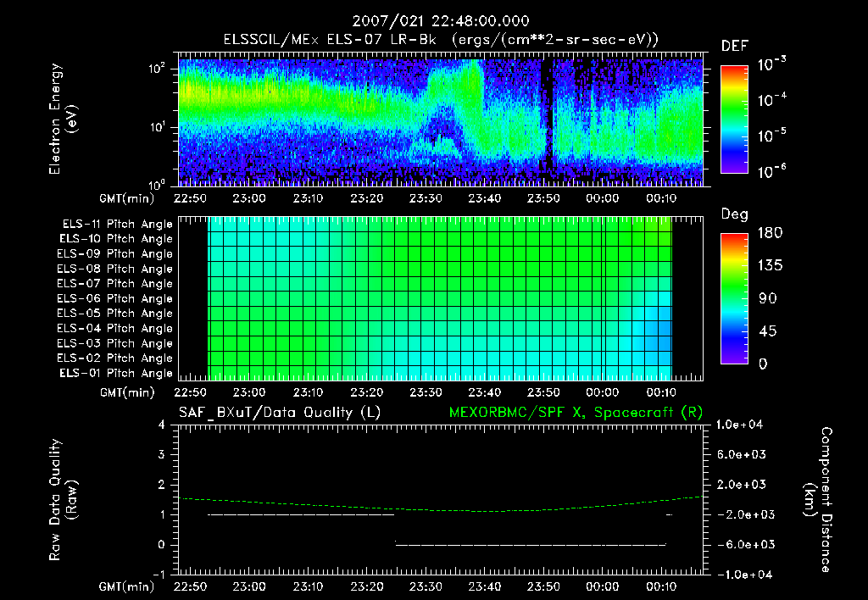The height and width of the screenshot is (600, 868).
Task: Click the ELS-03 Pitch Angle row label
Action: [x=114, y=343]
